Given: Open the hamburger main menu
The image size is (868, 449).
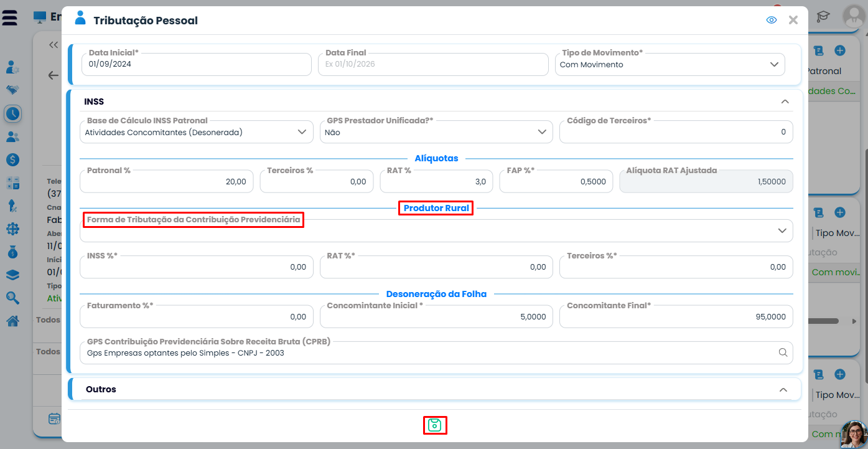Looking at the screenshot, I should (10, 17).
